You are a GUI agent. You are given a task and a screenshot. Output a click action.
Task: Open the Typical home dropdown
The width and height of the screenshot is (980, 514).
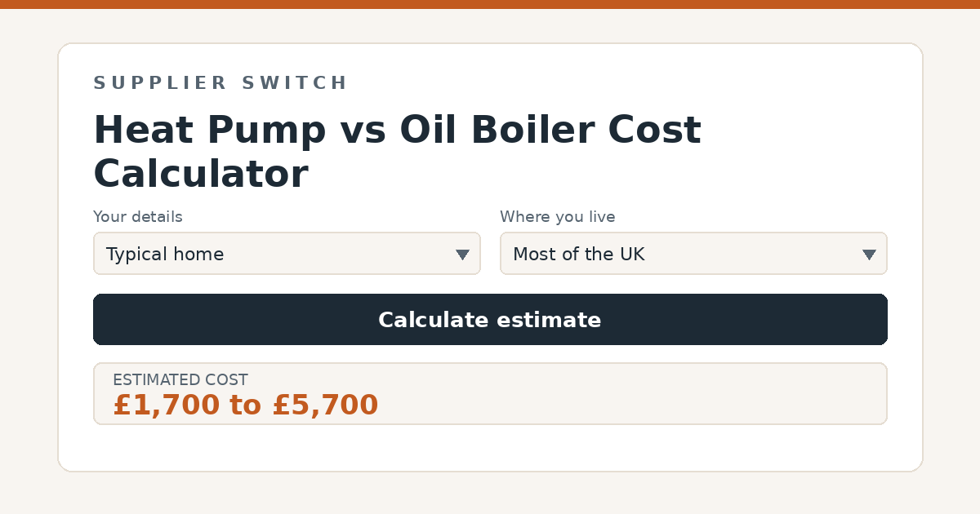point(287,254)
